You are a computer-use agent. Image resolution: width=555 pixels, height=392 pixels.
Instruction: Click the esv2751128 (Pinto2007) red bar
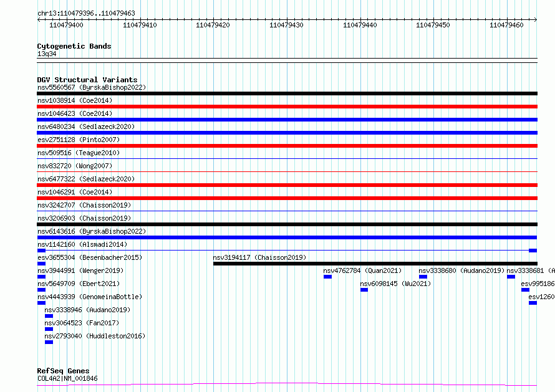point(287,146)
